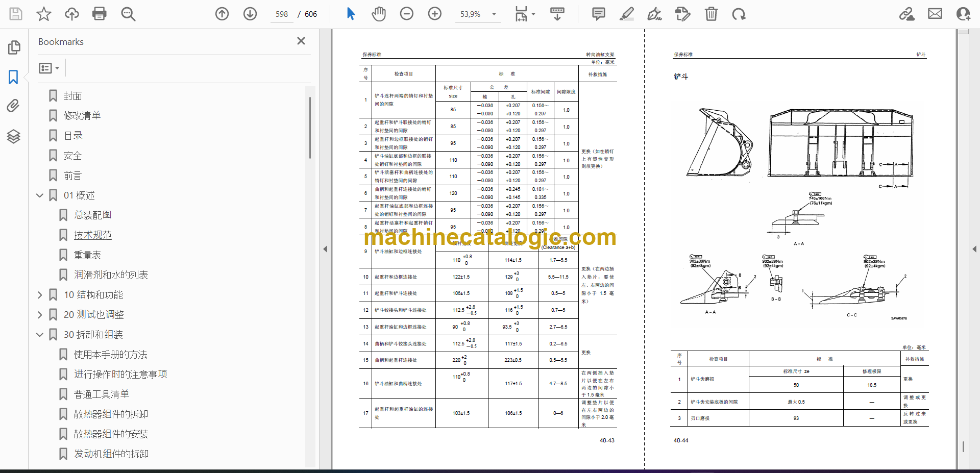Open the zoom level dropdown showing 53,9%
Image resolution: width=980 pixels, height=473 pixels.
click(478, 14)
